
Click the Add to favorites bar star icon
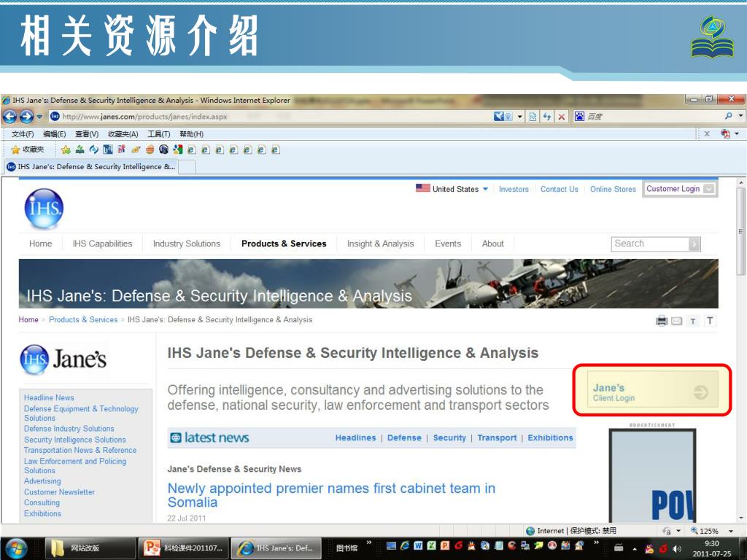point(66,149)
